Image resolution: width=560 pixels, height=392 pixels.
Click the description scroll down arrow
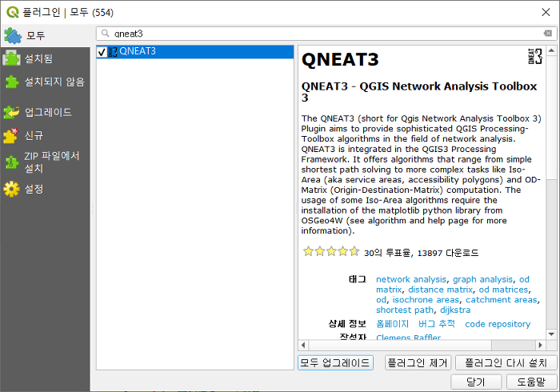click(551, 334)
